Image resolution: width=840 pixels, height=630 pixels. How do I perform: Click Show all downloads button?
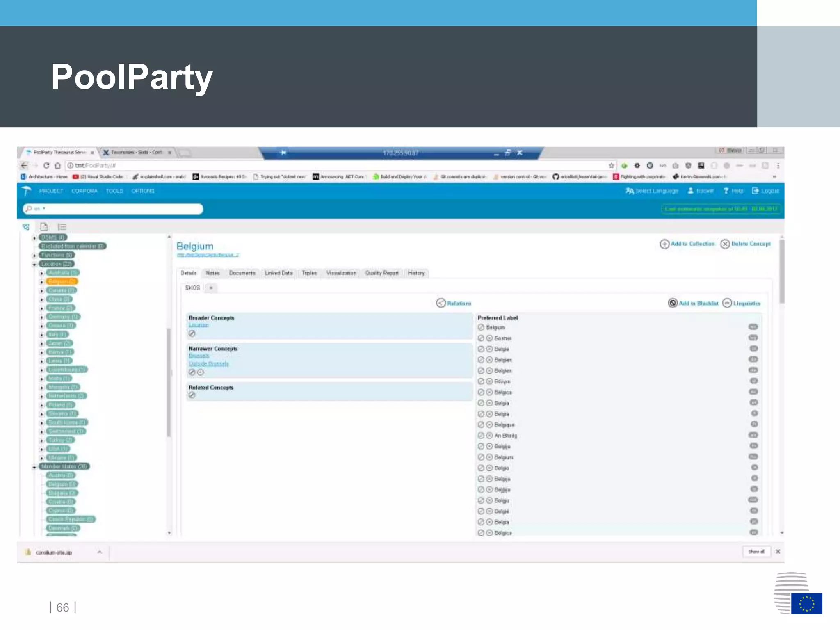pyautogui.click(x=756, y=552)
